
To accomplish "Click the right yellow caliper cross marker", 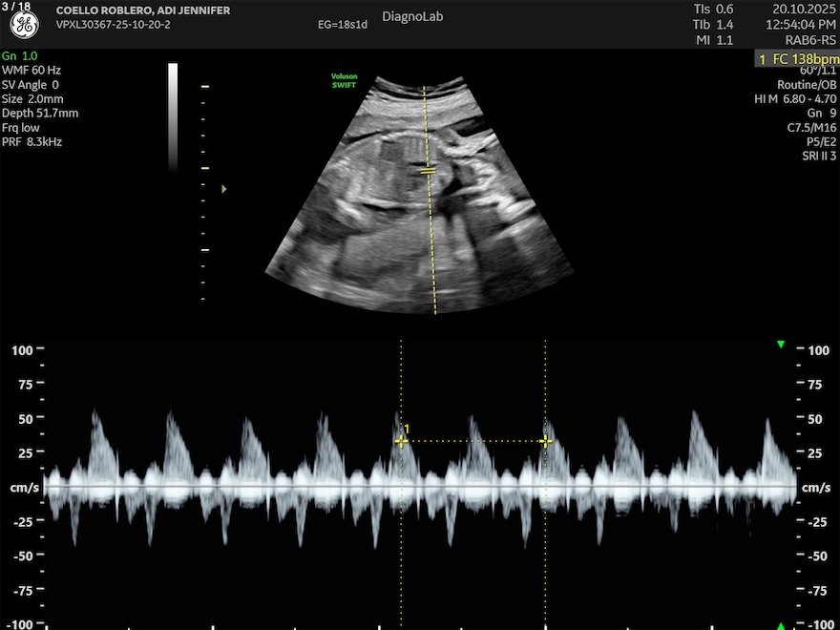I will [545, 441].
